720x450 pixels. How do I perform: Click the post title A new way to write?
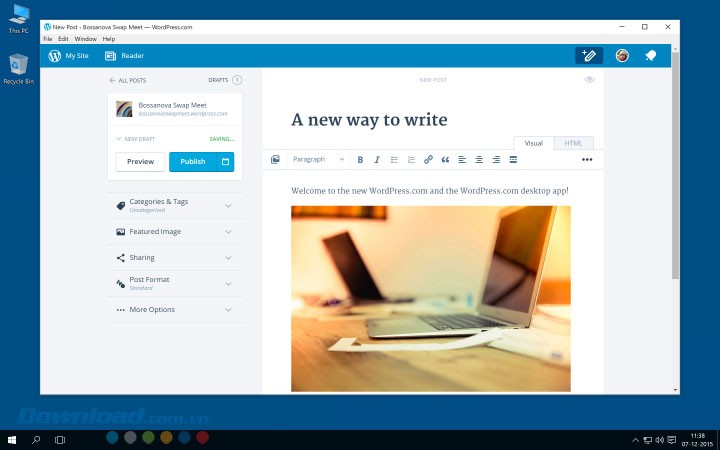click(369, 120)
